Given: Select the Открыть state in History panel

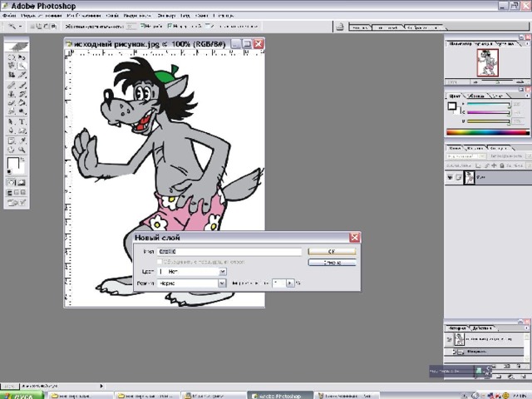Looking at the screenshot, I should click(x=484, y=352).
